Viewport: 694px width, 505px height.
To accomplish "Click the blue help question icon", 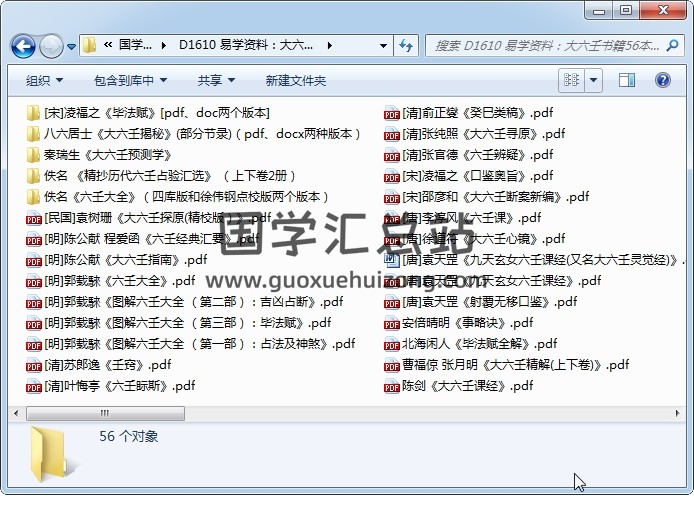I will 663,80.
